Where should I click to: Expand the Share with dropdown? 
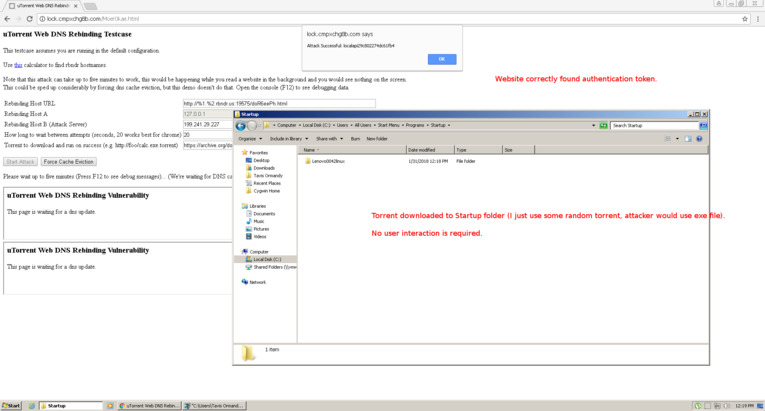328,139
